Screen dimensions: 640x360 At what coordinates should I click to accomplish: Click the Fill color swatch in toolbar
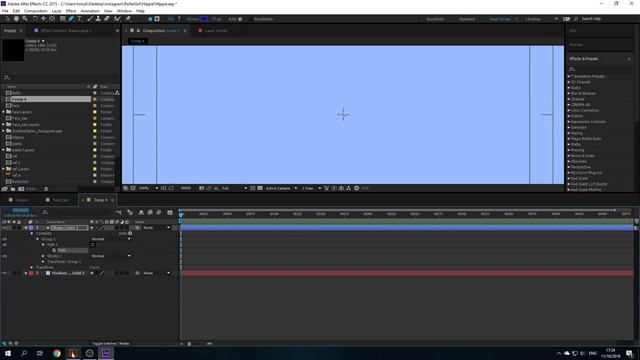coord(178,19)
